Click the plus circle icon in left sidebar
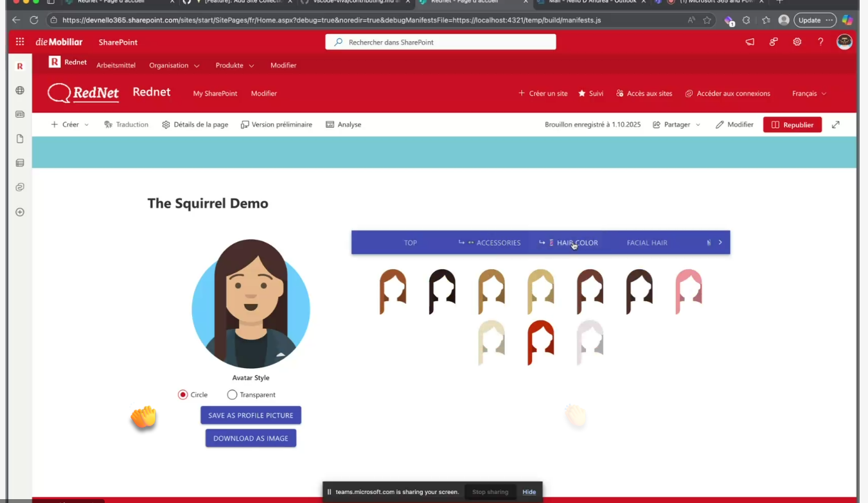 (x=20, y=212)
